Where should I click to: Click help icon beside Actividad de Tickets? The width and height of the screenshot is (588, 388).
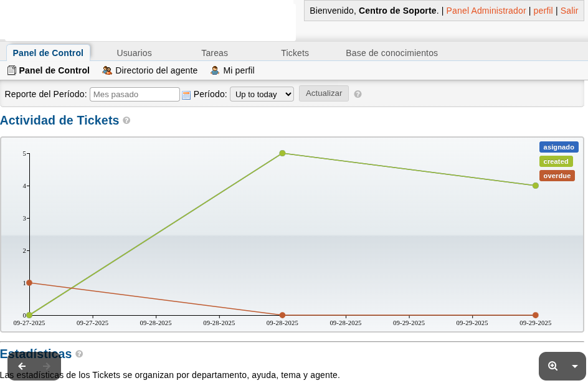[126, 120]
